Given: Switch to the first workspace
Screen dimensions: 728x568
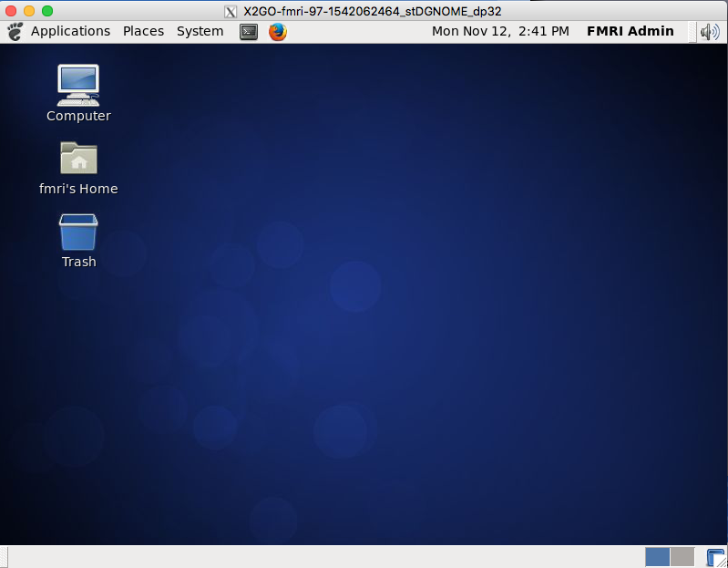Looking at the screenshot, I should 658,557.
